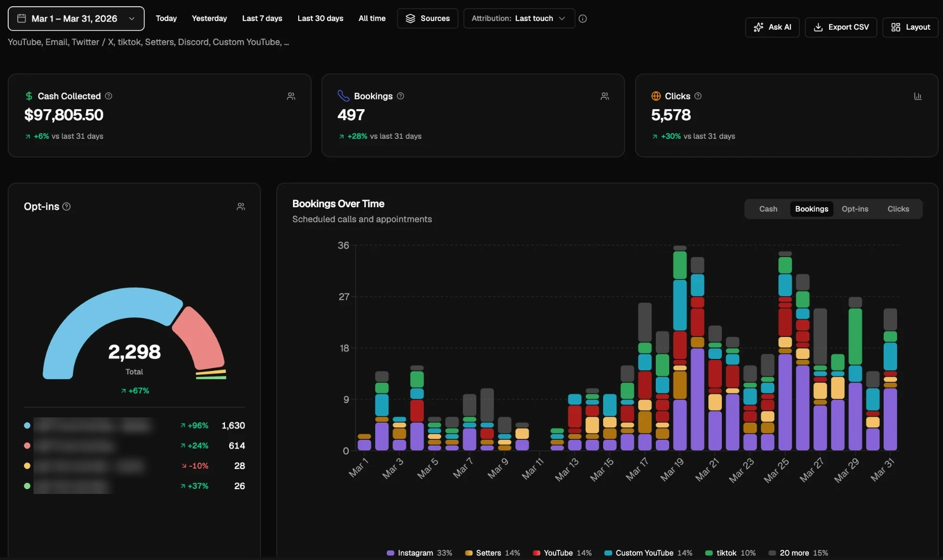Toggle YouTube series in chart legend

pos(562,553)
